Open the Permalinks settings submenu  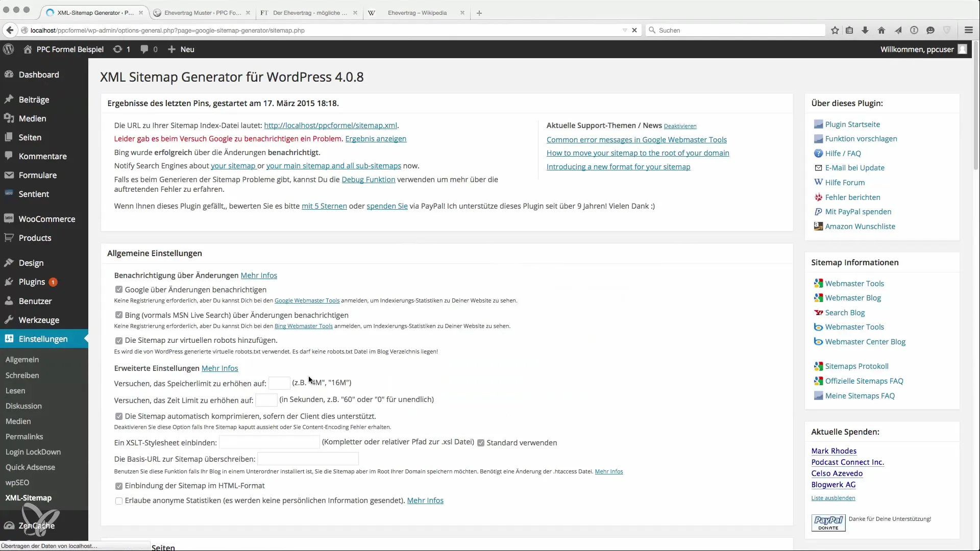click(24, 436)
